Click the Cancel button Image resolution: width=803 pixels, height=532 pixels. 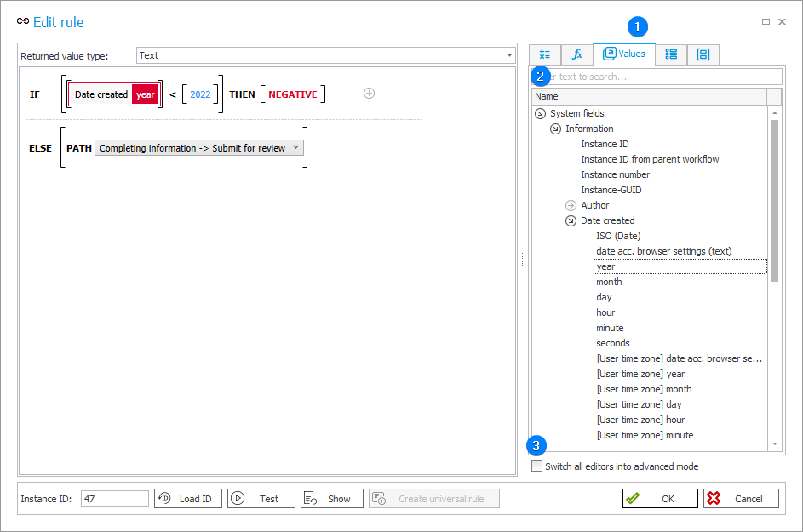741,498
